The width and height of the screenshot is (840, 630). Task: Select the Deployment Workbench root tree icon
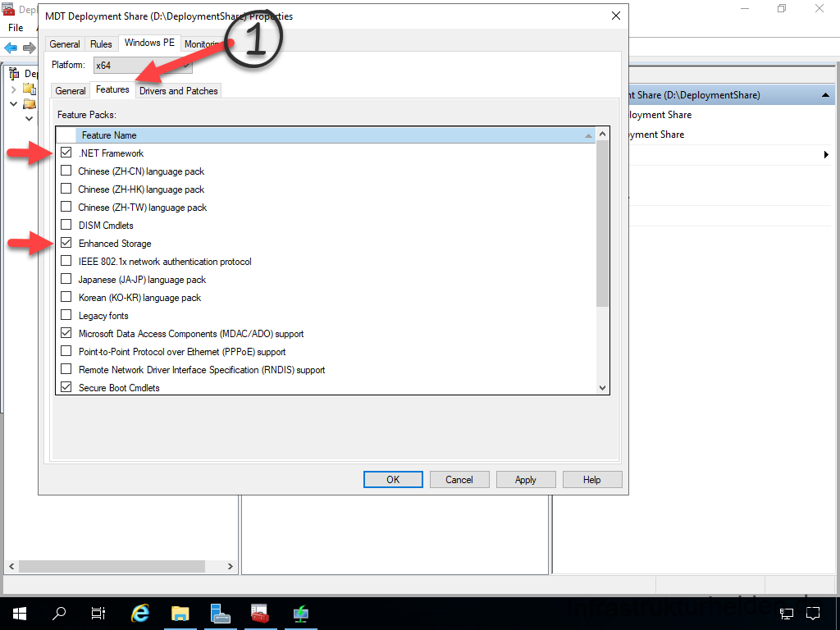pos(15,73)
